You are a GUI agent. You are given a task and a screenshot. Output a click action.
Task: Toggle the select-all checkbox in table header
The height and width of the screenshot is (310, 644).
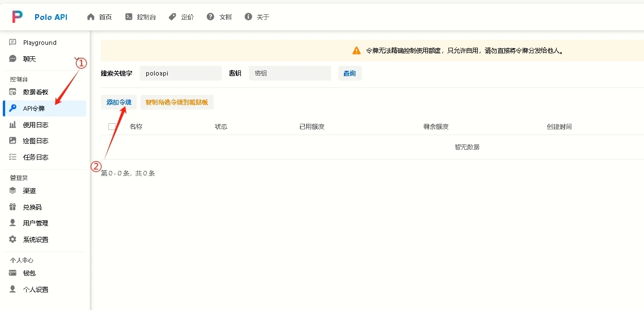coord(112,126)
